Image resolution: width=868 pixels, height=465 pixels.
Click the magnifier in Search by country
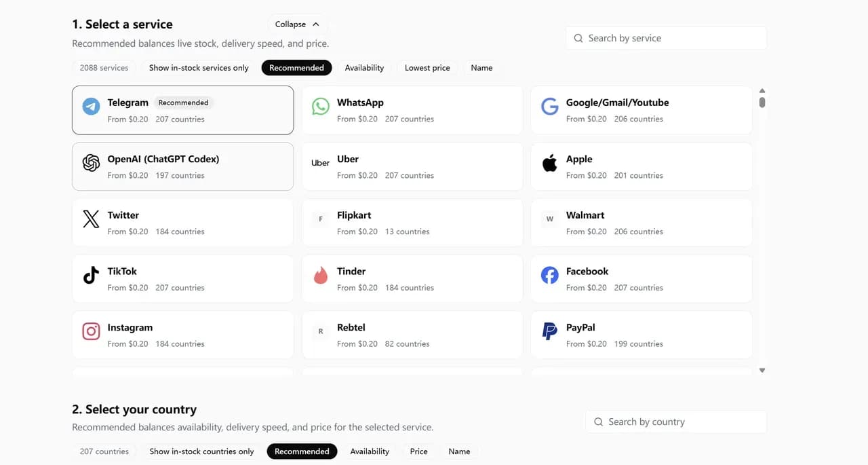598,422
